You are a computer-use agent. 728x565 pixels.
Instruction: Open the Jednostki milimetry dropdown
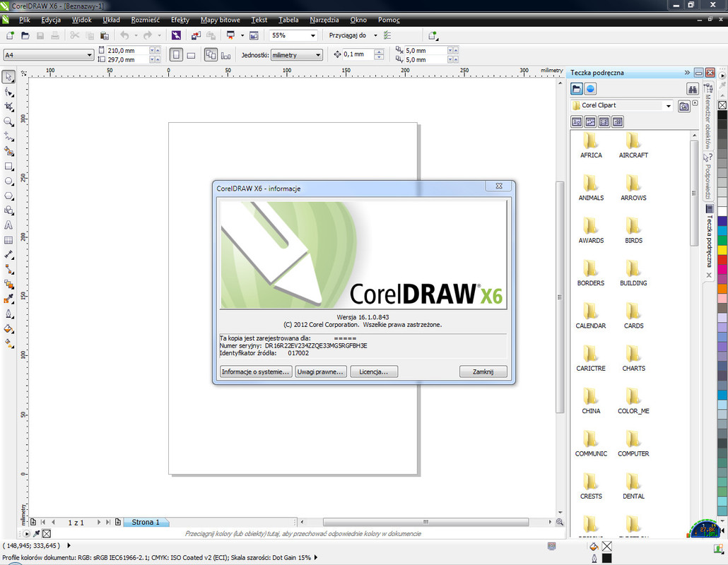pos(318,55)
